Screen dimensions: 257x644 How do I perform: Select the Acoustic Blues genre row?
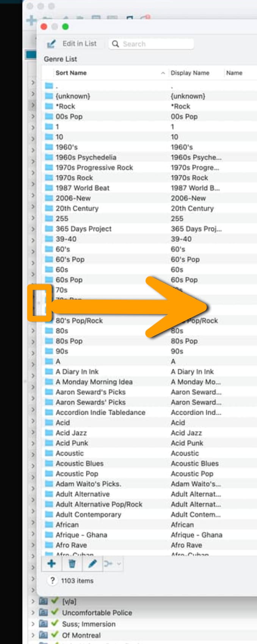(150, 463)
